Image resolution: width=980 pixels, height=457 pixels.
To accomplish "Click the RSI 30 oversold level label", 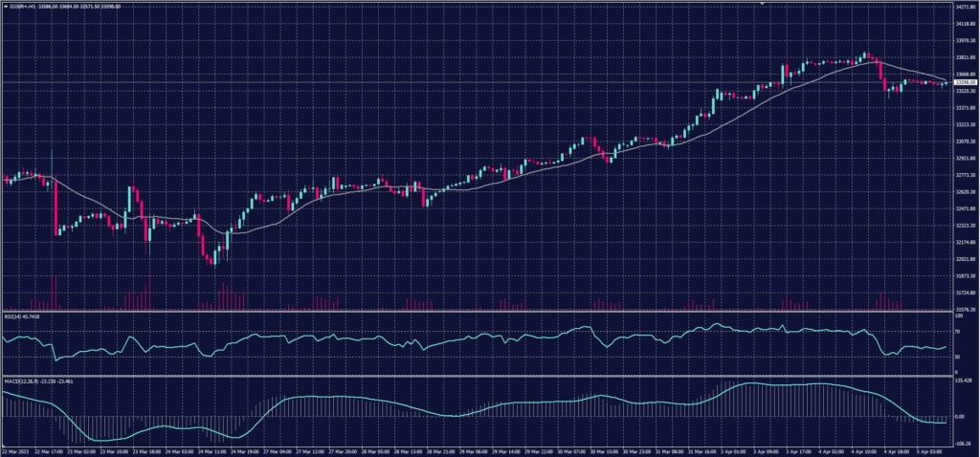I will click(957, 357).
